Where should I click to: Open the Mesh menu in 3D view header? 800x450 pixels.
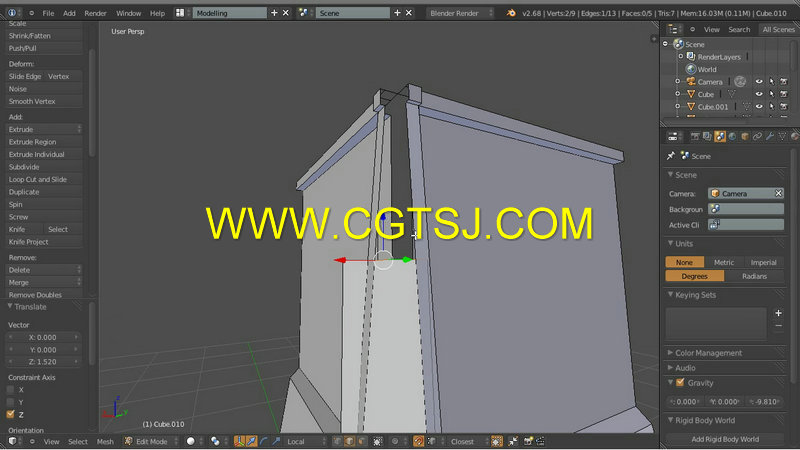point(105,442)
